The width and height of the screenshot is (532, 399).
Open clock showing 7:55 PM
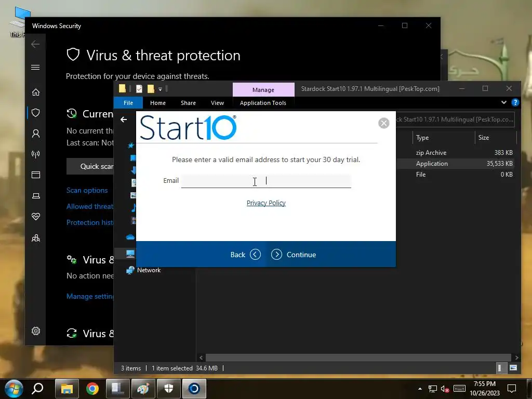[485, 389]
